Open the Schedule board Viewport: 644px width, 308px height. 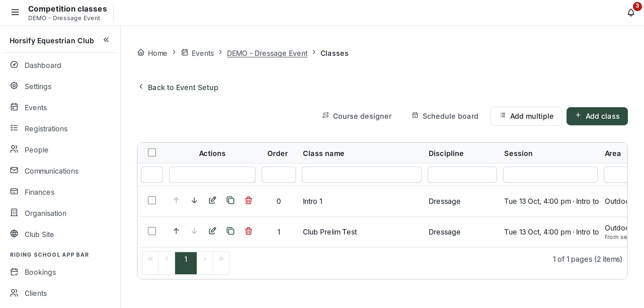445,116
